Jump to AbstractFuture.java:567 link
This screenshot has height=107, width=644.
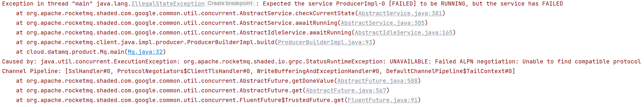point(346,91)
